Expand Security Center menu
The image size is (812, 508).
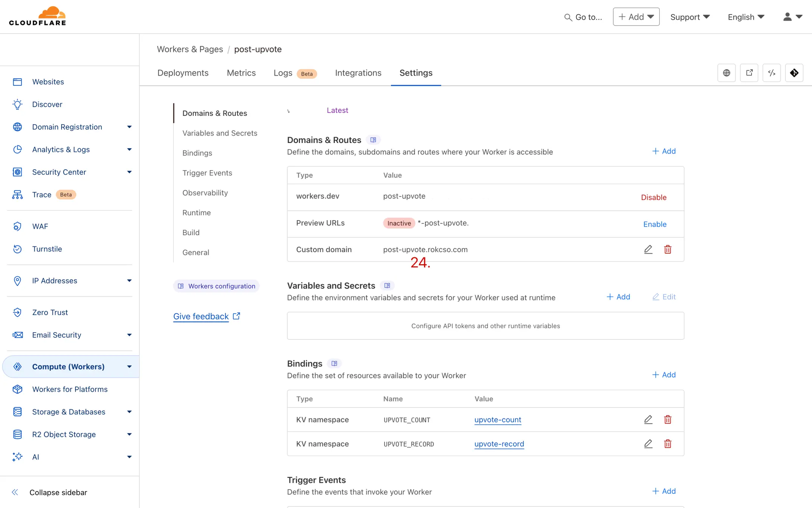coord(129,172)
